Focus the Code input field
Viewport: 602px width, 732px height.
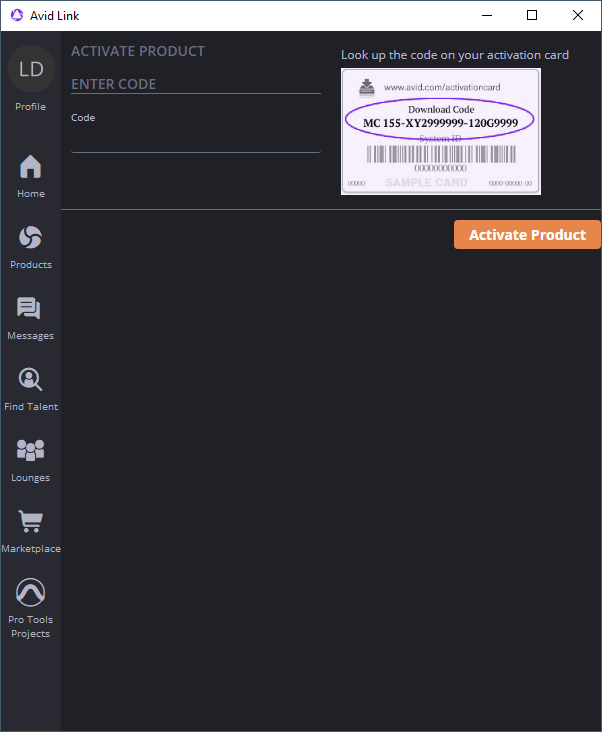click(196, 140)
